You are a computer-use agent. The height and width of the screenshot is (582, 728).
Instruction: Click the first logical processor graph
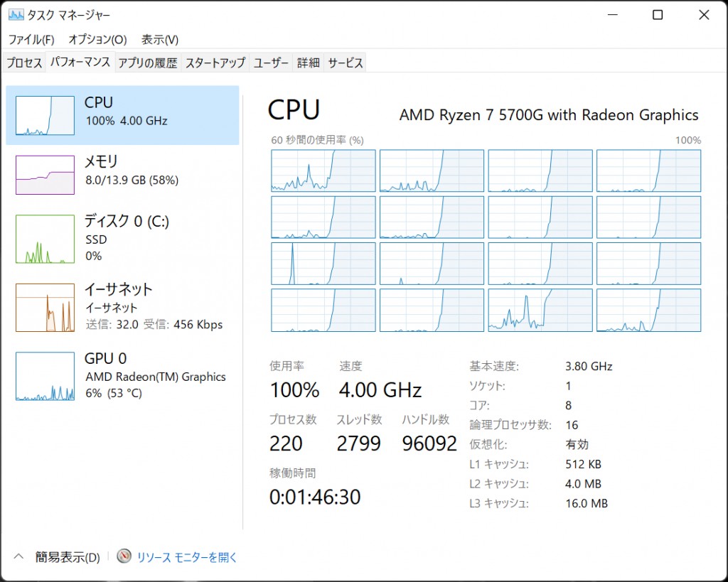(323, 171)
